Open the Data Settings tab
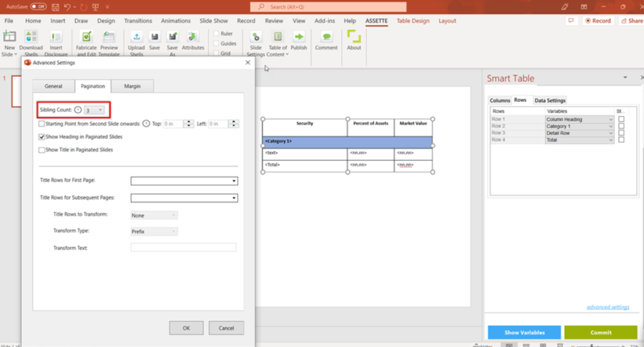Image resolution: width=644 pixels, height=347 pixels. tap(550, 100)
